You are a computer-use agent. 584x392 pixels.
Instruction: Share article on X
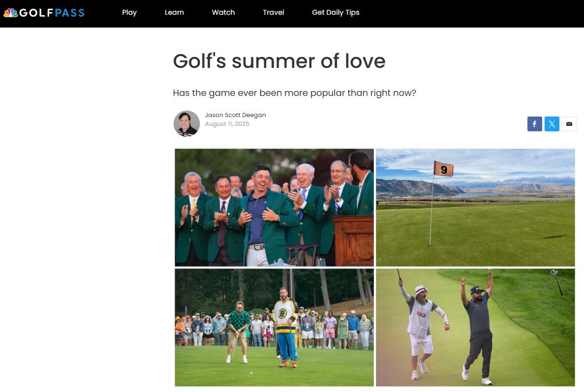552,124
